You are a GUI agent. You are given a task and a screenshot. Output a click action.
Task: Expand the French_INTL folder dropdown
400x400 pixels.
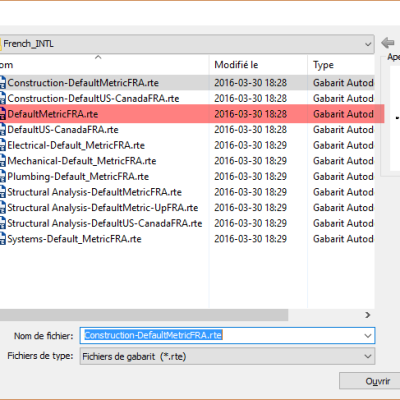tap(368, 44)
